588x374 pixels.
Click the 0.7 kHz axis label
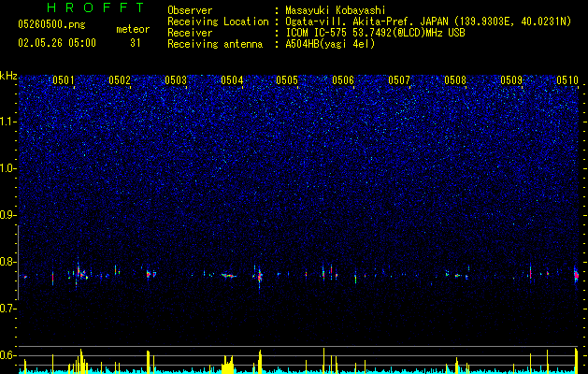[7, 309]
